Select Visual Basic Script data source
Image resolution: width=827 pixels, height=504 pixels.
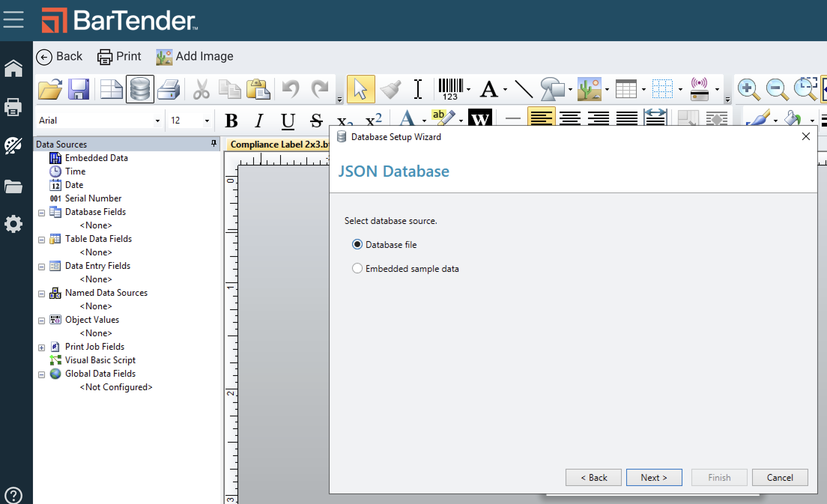[100, 360]
